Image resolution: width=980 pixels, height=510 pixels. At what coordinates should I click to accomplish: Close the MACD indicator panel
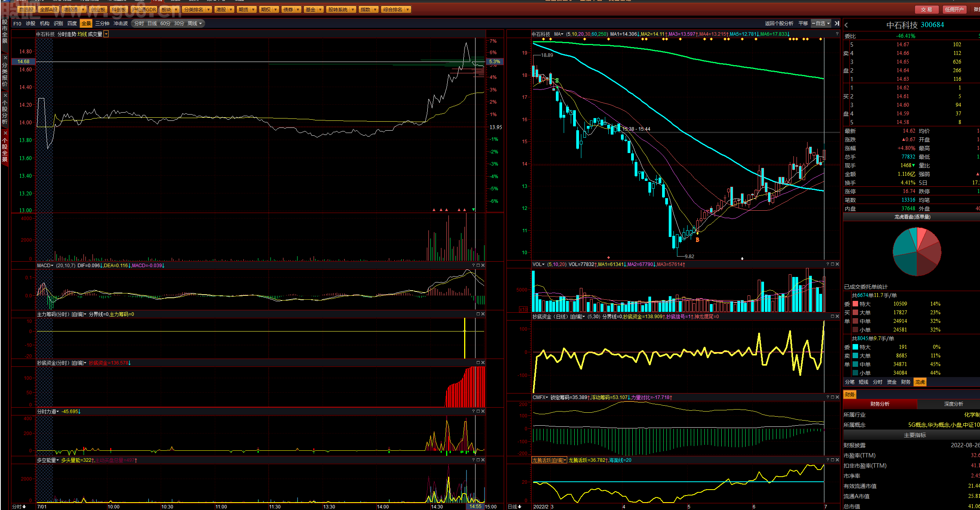[483, 266]
